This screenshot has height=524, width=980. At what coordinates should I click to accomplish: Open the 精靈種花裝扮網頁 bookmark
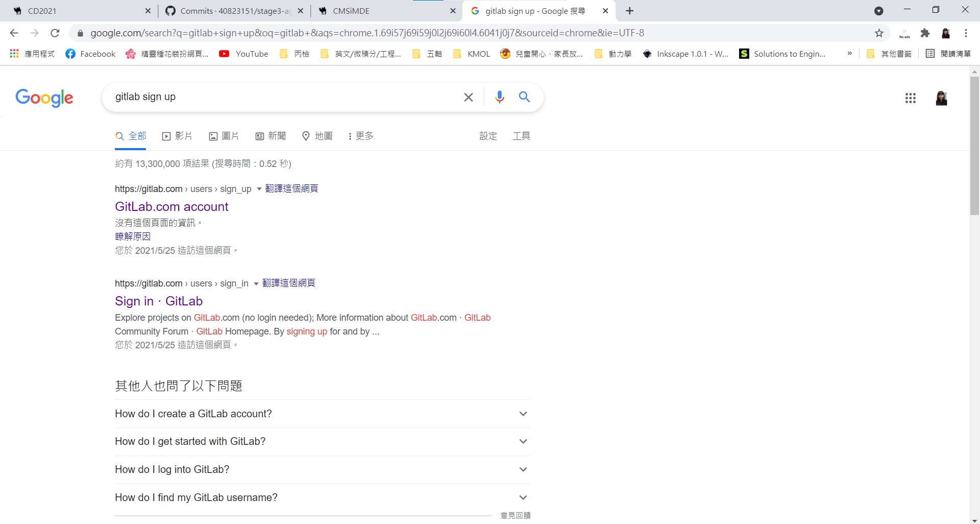click(167, 54)
